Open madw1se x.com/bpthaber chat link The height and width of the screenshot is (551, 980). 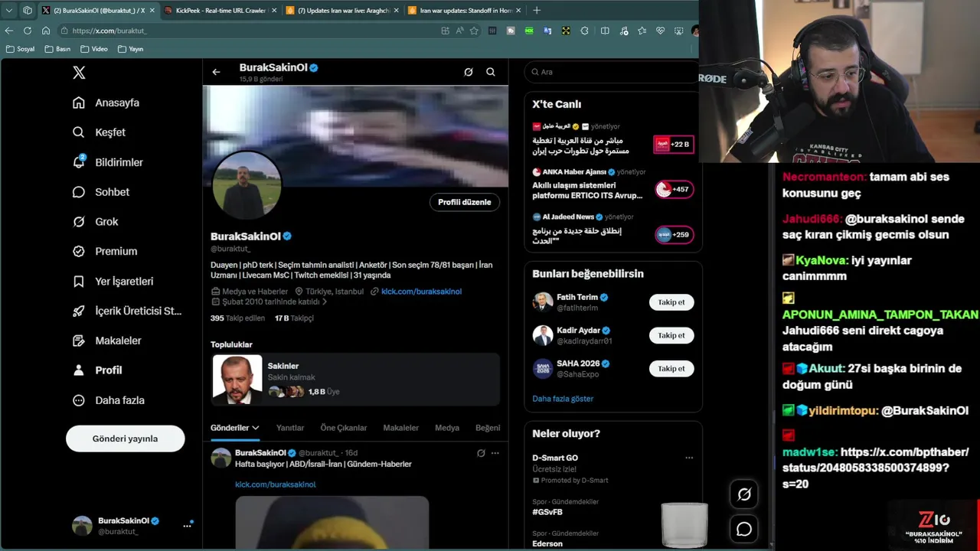(876, 468)
